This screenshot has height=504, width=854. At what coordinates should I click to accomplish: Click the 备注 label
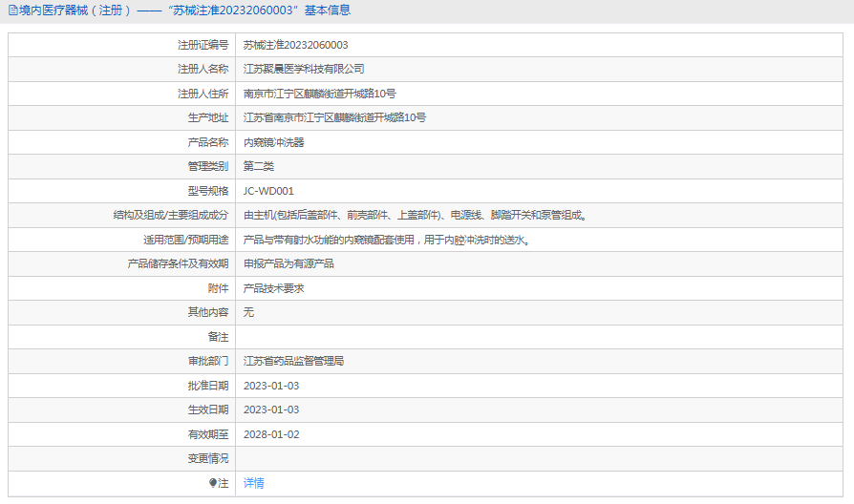[219, 337]
